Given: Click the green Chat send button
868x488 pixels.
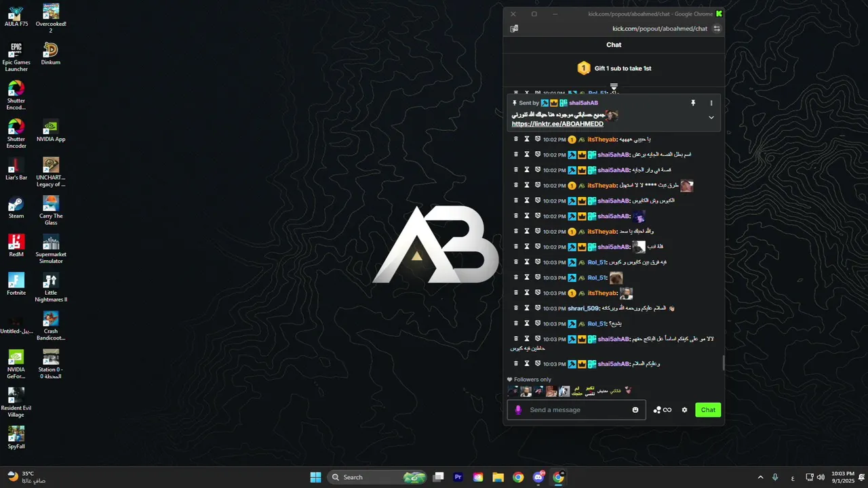Looking at the screenshot, I should coord(708,410).
